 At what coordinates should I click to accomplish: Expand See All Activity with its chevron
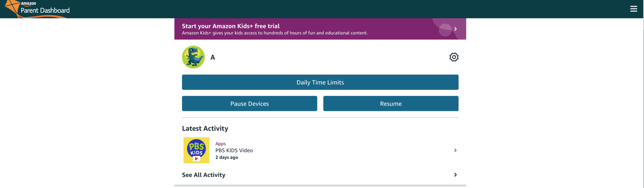click(x=455, y=175)
